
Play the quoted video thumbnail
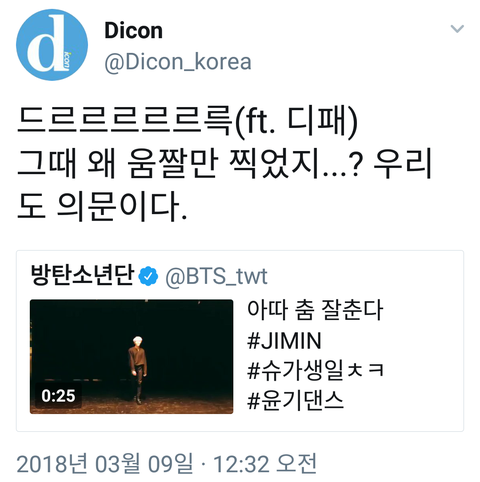[132, 357]
